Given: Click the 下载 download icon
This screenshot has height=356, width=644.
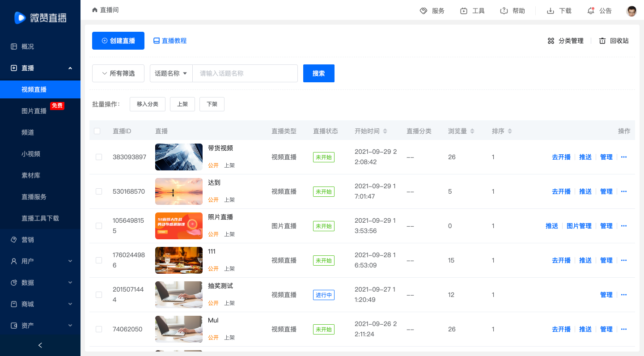Looking at the screenshot, I should pos(551,11).
